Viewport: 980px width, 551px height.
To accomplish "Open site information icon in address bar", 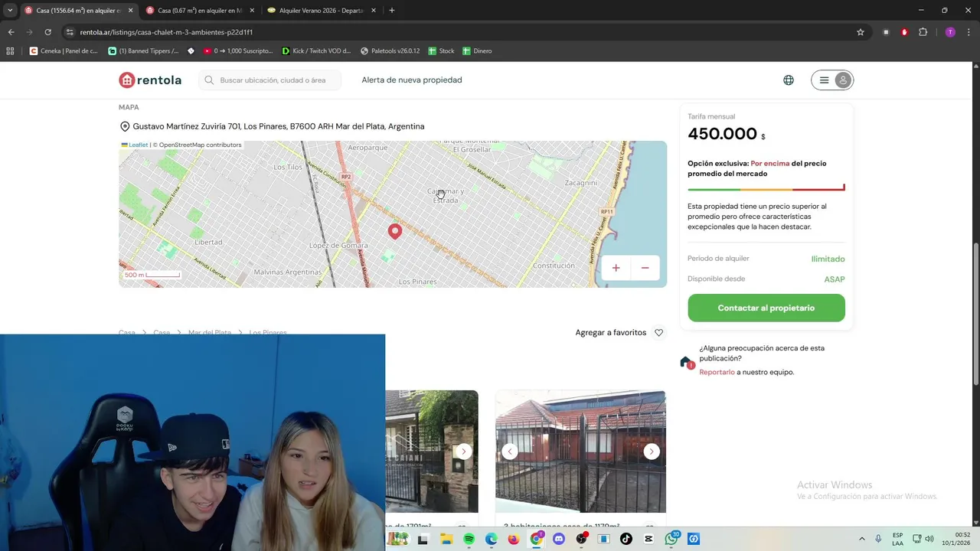I will 70,32.
